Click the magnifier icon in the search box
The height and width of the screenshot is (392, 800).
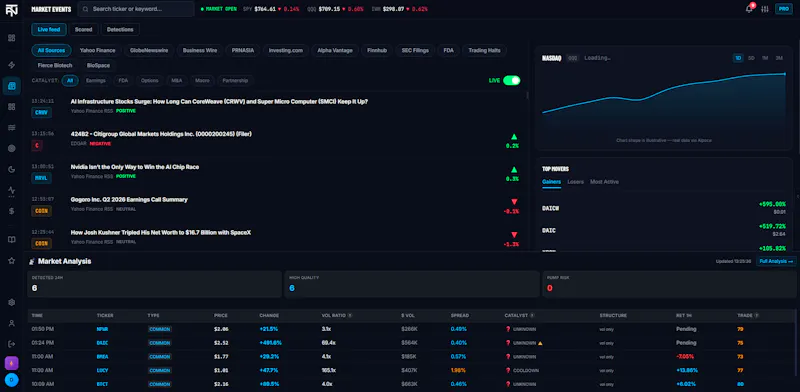tap(86, 9)
